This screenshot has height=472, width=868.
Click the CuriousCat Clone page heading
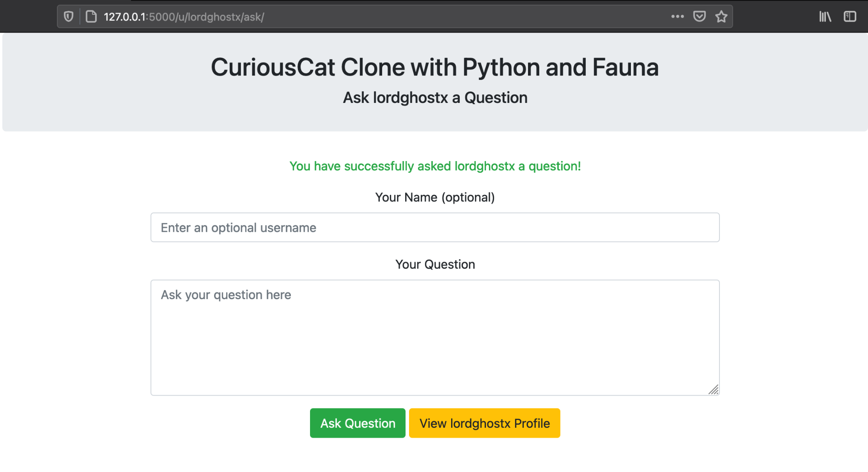coord(435,67)
